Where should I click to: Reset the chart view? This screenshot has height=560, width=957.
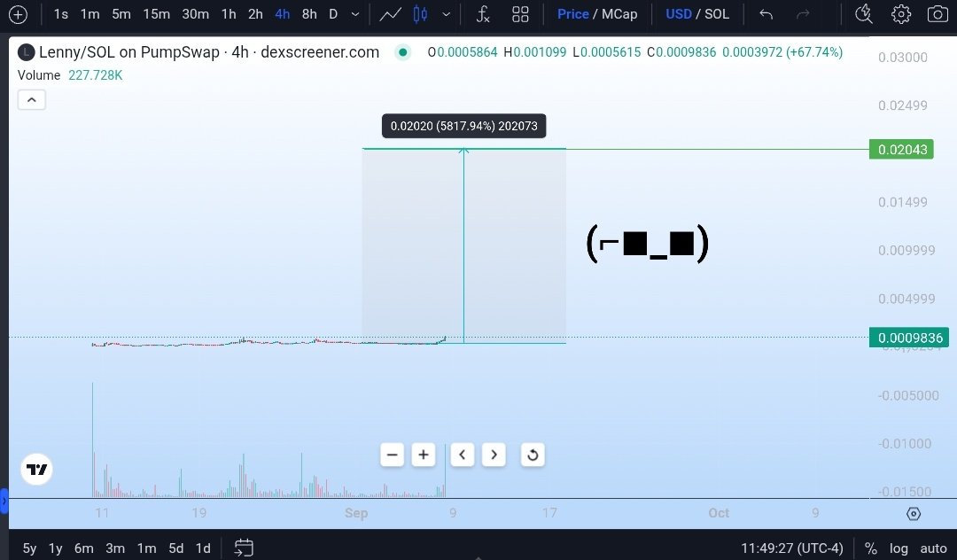pos(533,455)
